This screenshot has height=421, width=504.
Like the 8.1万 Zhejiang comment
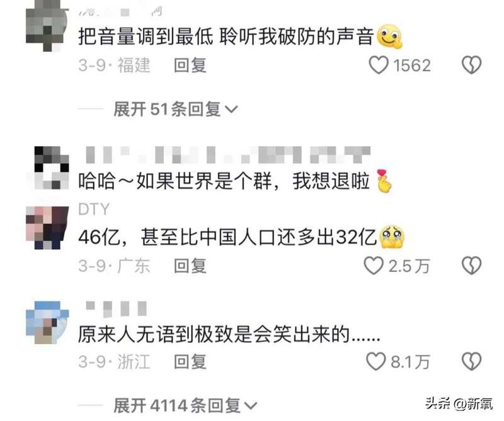375,361
